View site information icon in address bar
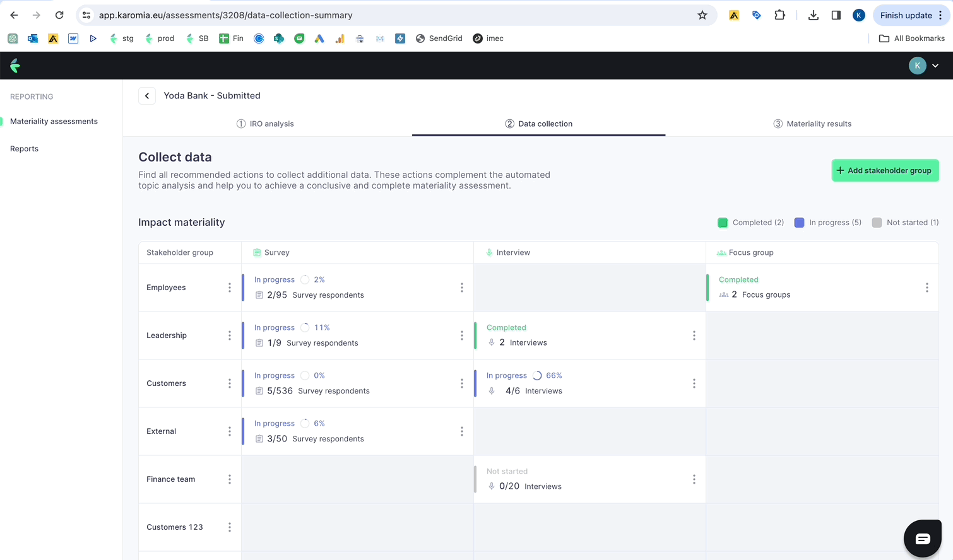This screenshot has width=953, height=560. [x=86, y=15]
